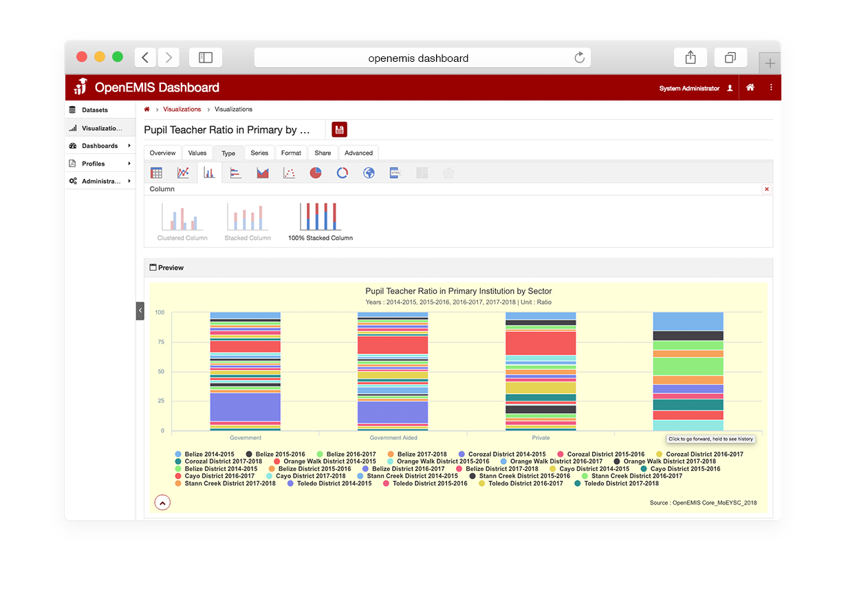Click the Toledo District 2017-2018 legend color dot
Screen dimensions: 846x616
[578, 484]
